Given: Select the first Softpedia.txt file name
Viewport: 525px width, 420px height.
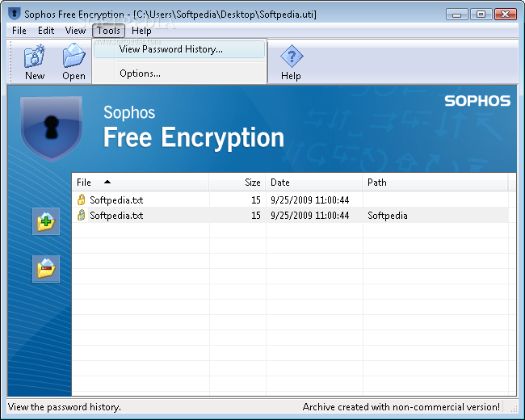Looking at the screenshot, I should tap(116, 200).
